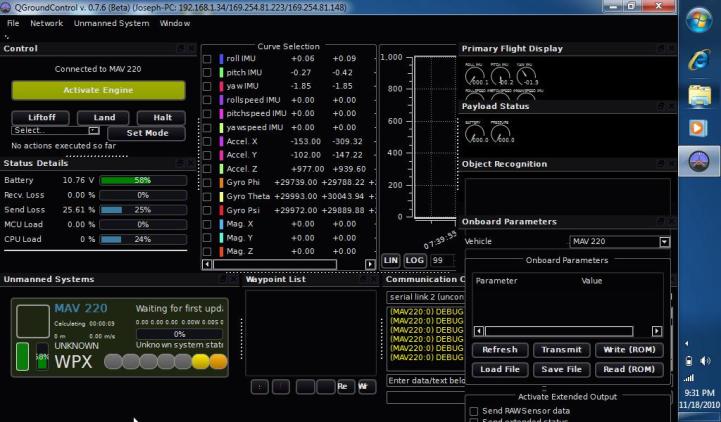Click the MAV 220 vehicle image box

click(33, 321)
